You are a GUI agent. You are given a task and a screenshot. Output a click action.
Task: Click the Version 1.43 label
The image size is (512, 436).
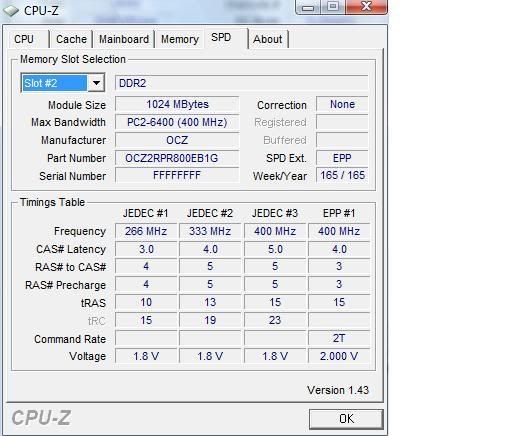(338, 390)
